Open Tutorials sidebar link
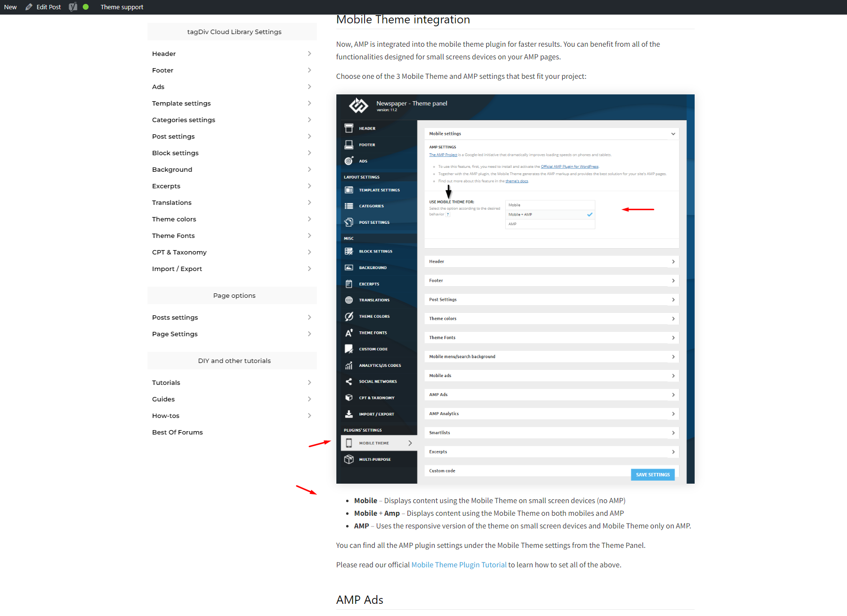 (166, 382)
